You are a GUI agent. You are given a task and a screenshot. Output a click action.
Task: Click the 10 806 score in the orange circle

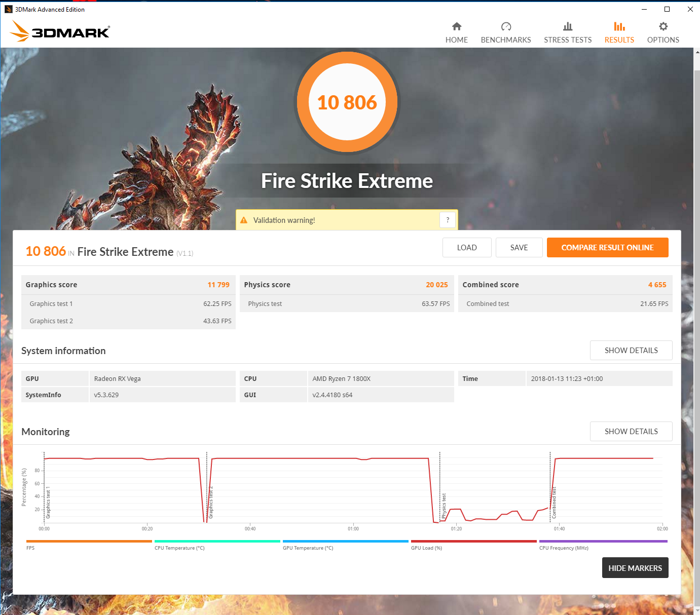(347, 102)
